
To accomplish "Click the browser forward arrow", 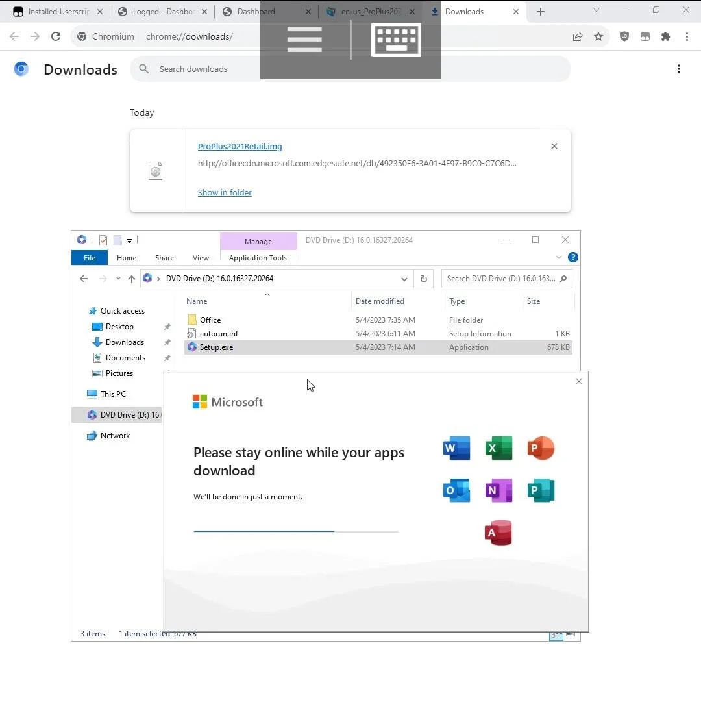I will click(x=35, y=36).
